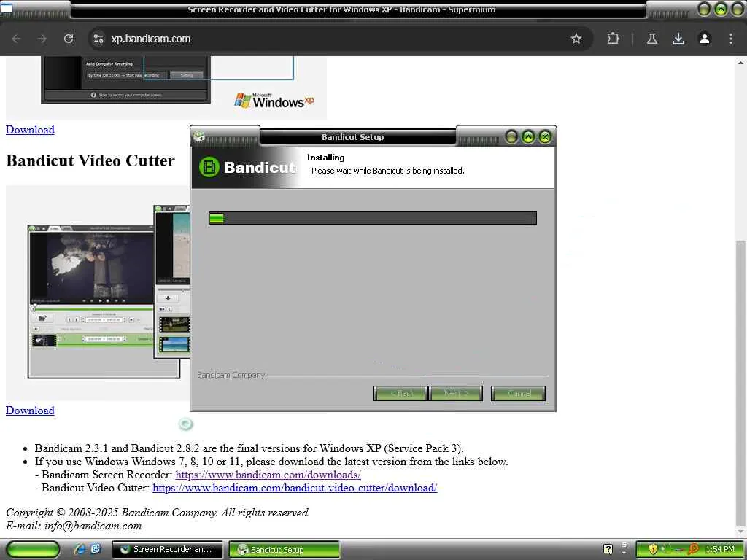Close the Bandicut Setup dialog

coord(545,137)
